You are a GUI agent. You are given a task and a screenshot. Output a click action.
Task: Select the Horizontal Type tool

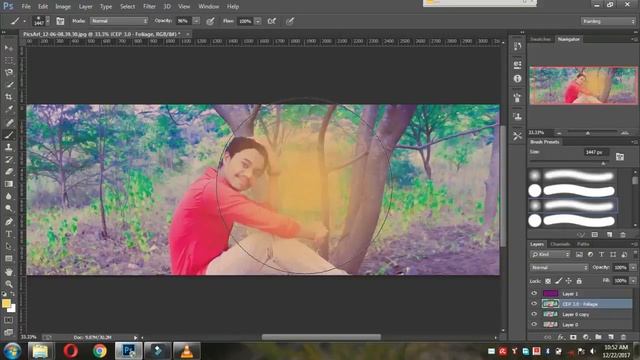coord(9,234)
